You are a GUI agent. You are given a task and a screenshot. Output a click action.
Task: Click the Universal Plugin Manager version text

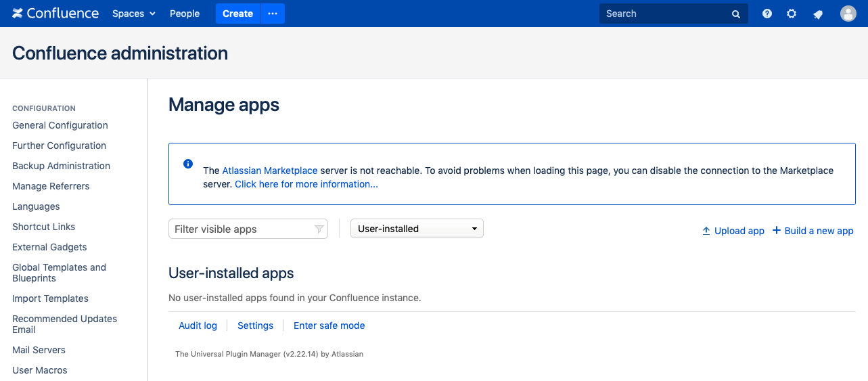[x=269, y=354]
